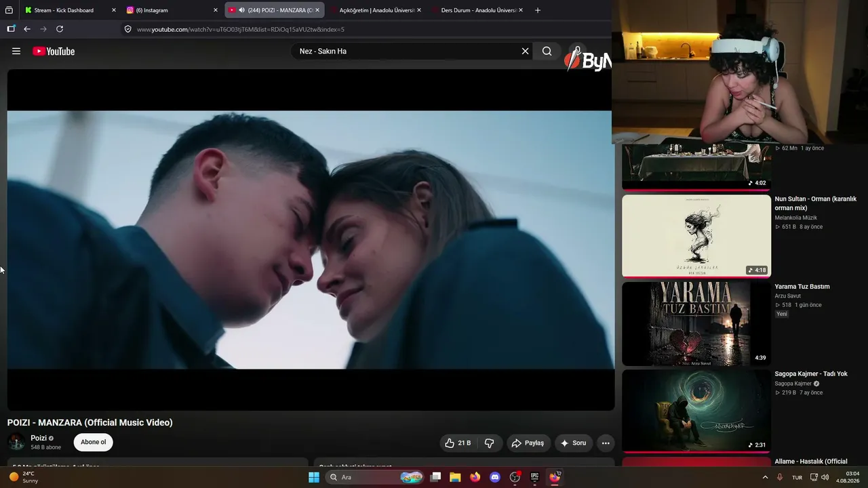Open the volume speaker tray icon
The width and height of the screenshot is (868, 488).
pyautogui.click(x=825, y=477)
